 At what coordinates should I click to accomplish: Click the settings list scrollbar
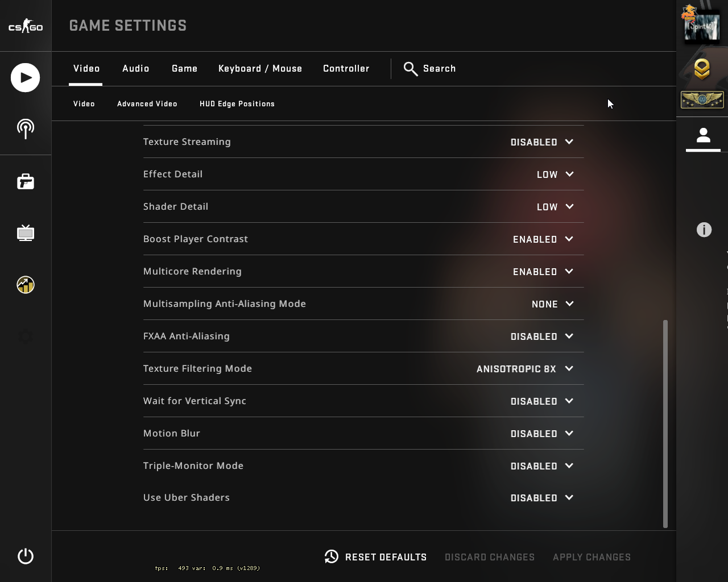point(665,423)
